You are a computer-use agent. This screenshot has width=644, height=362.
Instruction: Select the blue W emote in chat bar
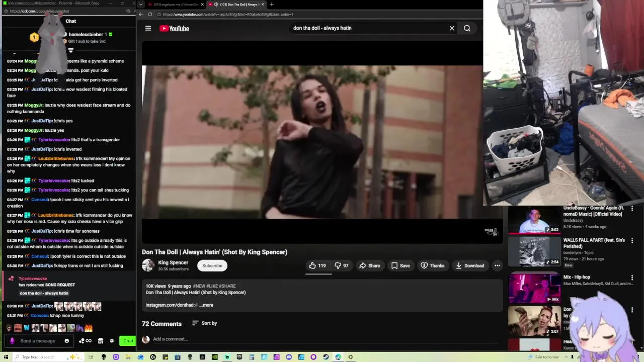27,328
